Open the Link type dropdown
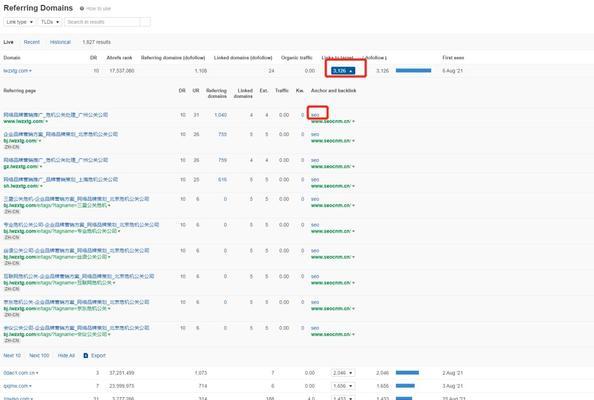Viewport: 594px width, 400px height. (20, 22)
